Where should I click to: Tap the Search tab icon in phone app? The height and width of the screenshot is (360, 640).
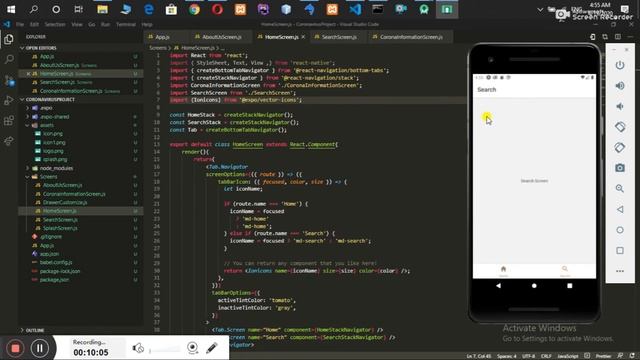(565, 269)
